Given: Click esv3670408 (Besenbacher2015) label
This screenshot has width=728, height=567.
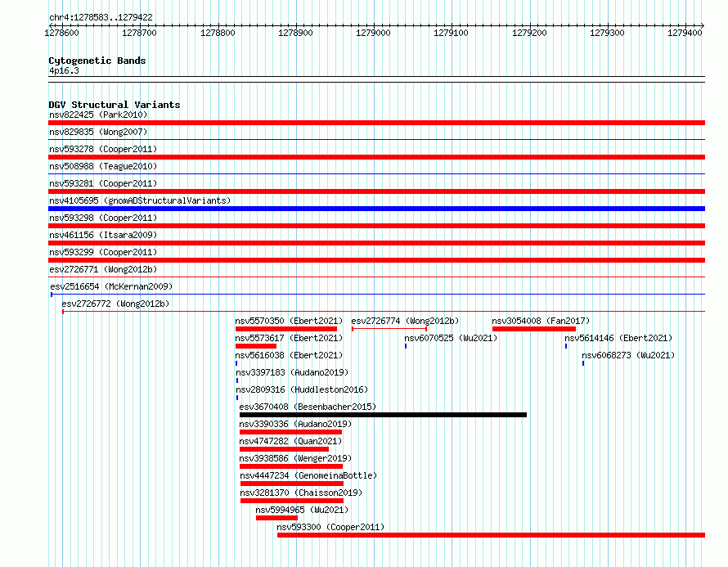Looking at the screenshot, I should [x=308, y=407].
